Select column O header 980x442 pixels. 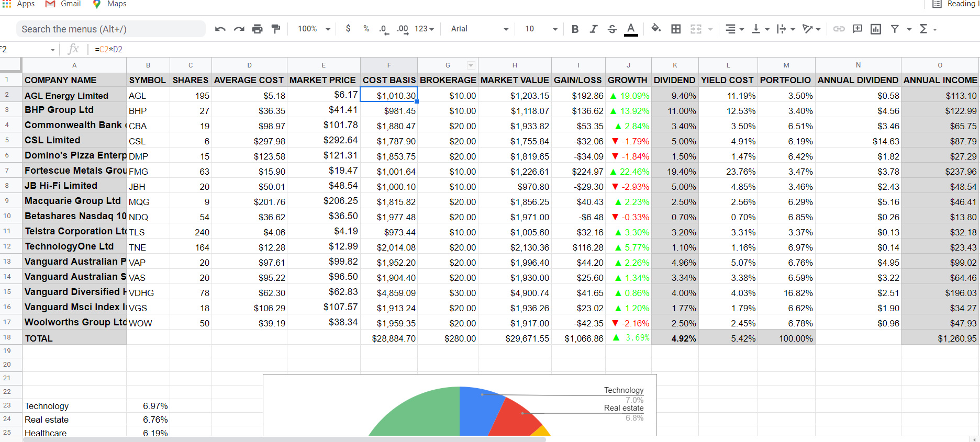[x=940, y=65]
